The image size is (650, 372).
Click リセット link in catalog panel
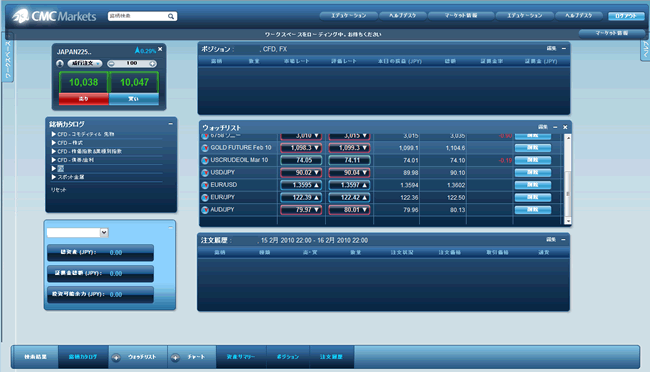[x=58, y=190]
